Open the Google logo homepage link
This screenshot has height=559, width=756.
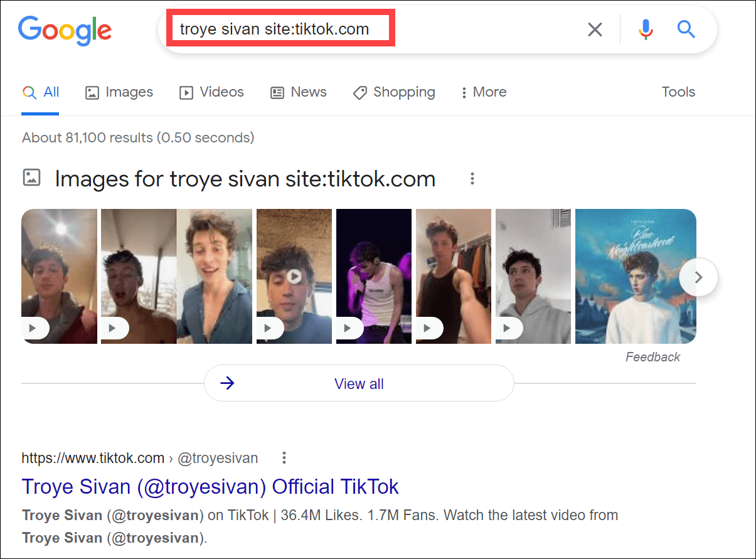[x=65, y=29]
